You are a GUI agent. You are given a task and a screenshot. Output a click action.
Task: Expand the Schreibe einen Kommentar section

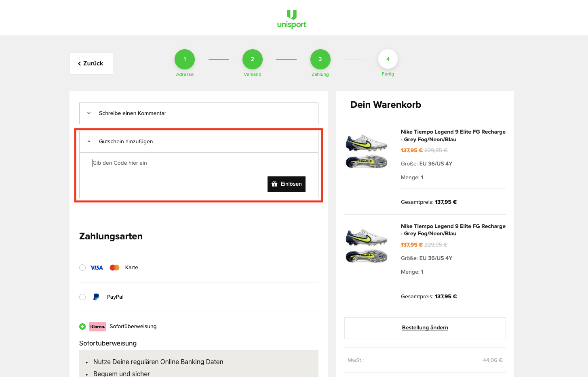[x=199, y=113]
